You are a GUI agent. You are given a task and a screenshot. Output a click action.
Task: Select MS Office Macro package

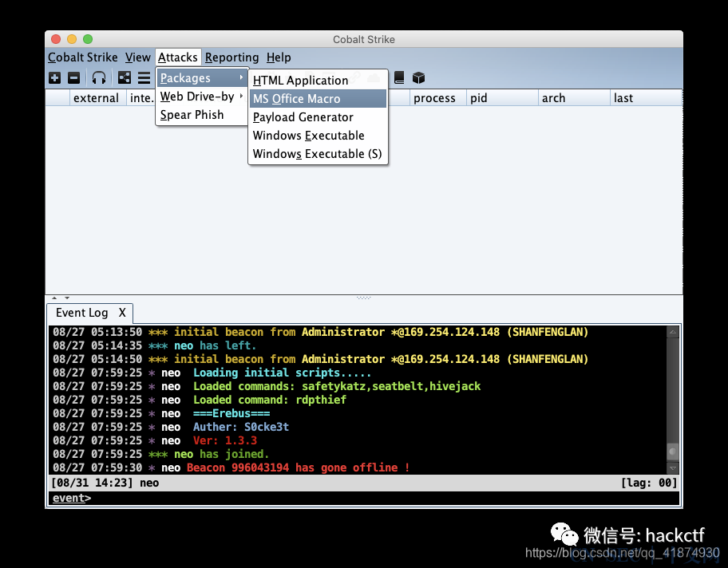pyautogui.click(x=318, y=99)
